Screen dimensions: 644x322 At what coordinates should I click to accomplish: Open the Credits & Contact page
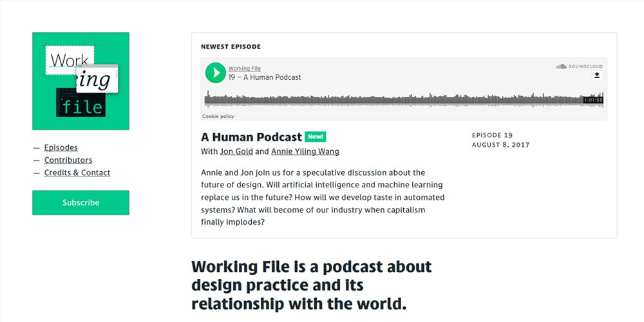(77, 173)
